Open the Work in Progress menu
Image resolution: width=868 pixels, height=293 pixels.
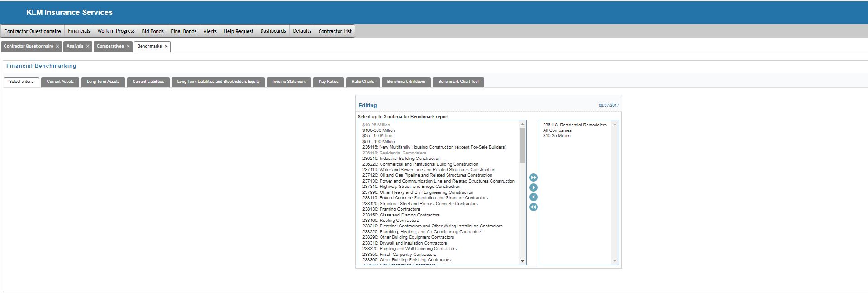(116, 31)
